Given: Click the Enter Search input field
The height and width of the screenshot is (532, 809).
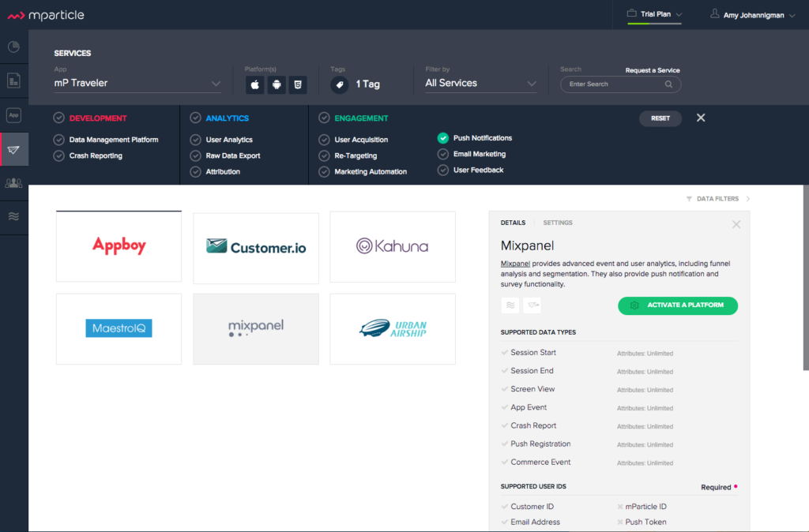Looking at the screenshot, I should pyautogui.click(x=621, y=84).
